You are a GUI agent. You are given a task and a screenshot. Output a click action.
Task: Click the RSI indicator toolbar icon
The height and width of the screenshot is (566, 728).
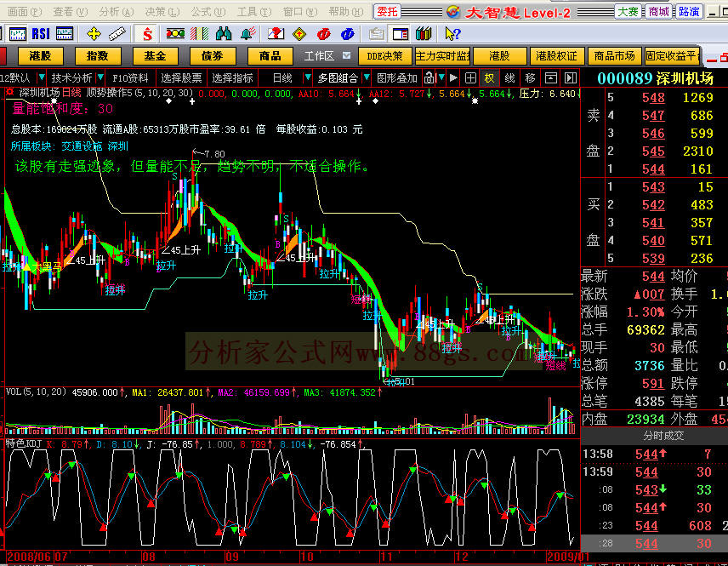(40, 33)
